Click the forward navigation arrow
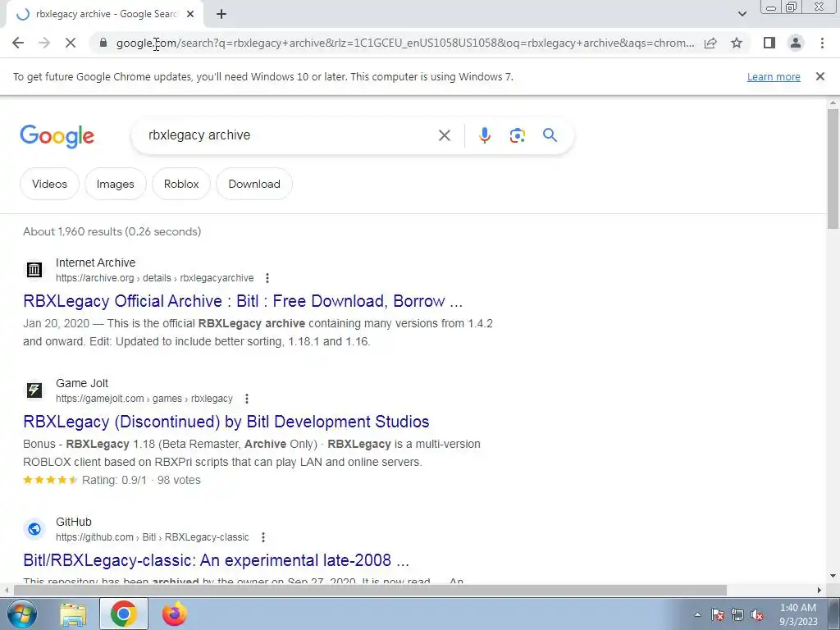 coord(44,43)
